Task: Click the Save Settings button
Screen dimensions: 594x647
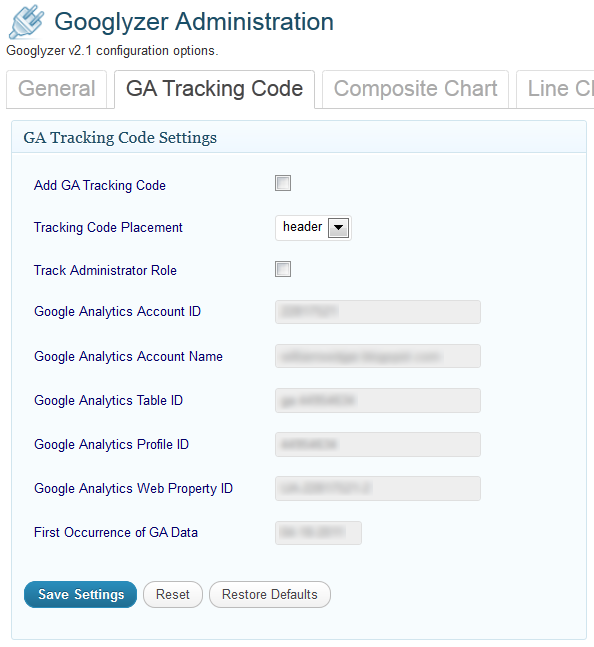Action: coord(80,594)
